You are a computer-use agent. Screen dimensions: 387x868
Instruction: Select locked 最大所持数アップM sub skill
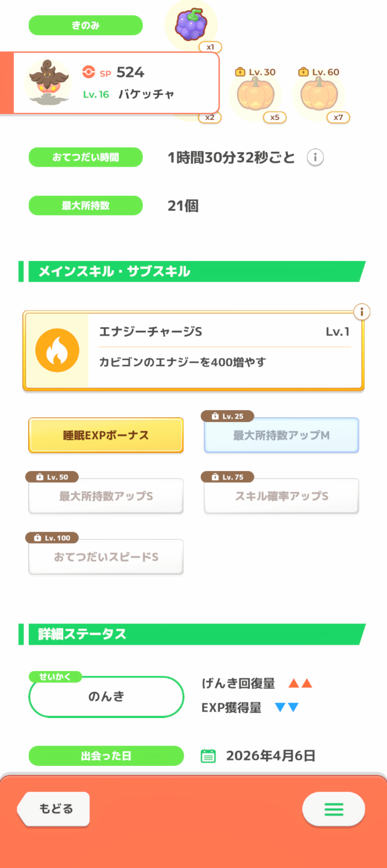(281, 435)
